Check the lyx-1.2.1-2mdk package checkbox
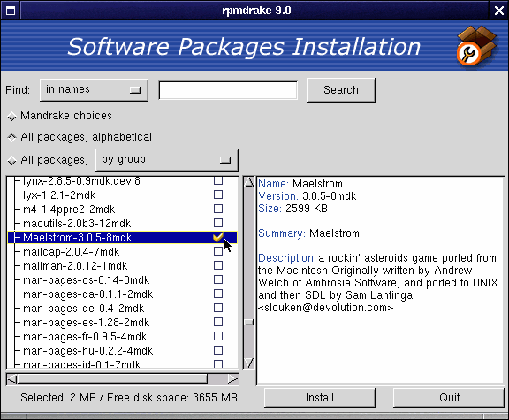This screenshot has height=420, width=509. (218, 195)
